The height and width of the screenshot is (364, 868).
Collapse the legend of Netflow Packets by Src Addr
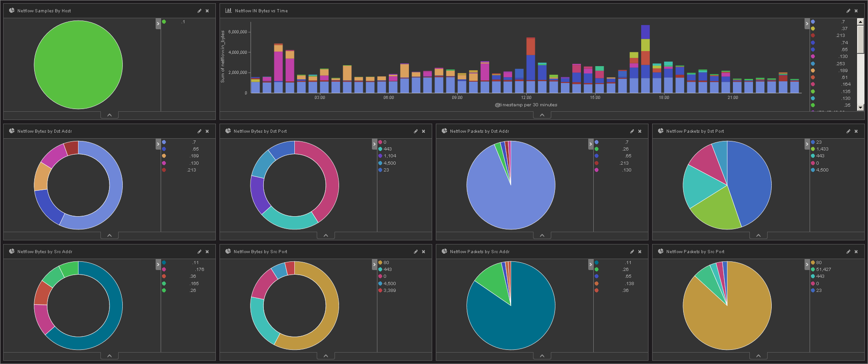tap(591, 264)
